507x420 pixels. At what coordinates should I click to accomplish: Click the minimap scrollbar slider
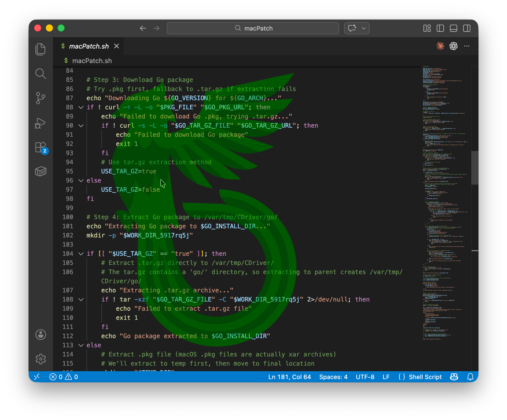click(475, 168)
